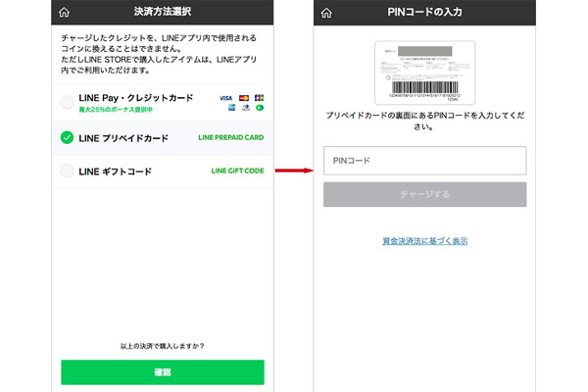Viewport: 588px width, 392px height.
Task: Click the prepaid card back image
Action: [425, 73]
